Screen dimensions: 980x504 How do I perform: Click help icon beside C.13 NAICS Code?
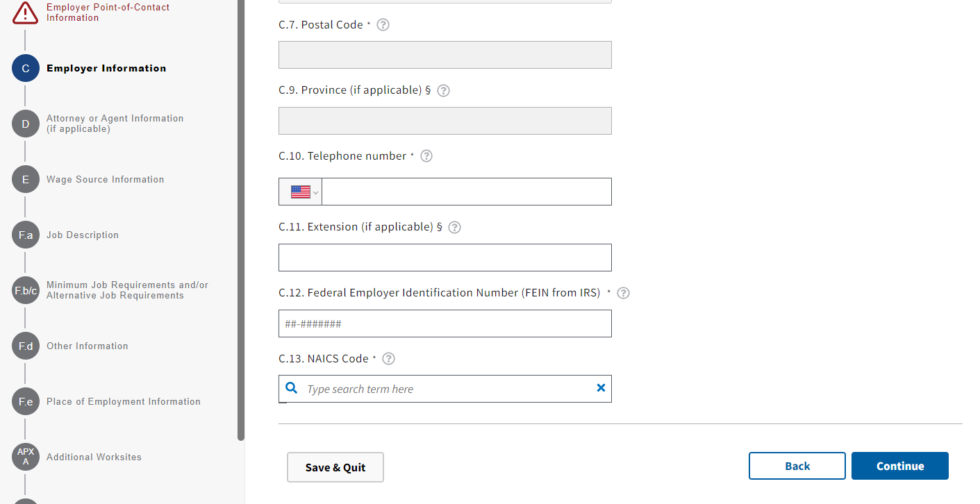click(389, 359)
